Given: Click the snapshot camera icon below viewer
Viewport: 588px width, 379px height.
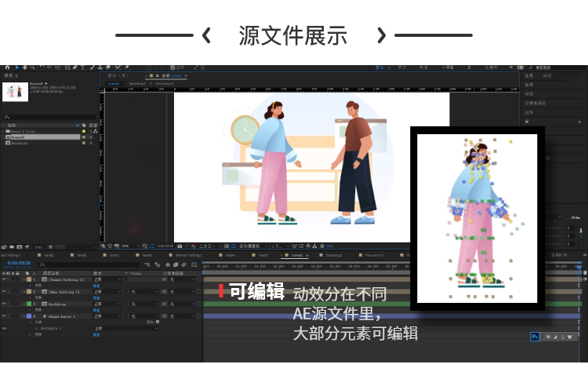Looking at the screenshot, I should point(180,246).
